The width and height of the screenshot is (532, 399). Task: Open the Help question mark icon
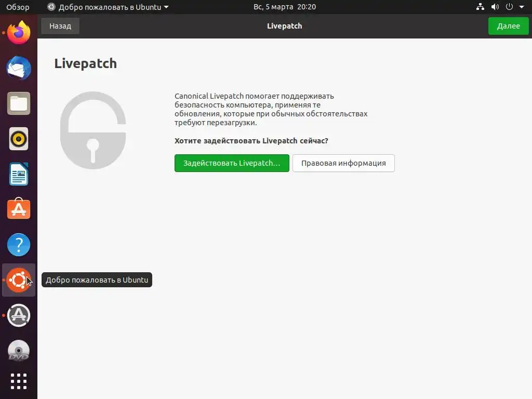pyautogui.click(x=19, y=245)
